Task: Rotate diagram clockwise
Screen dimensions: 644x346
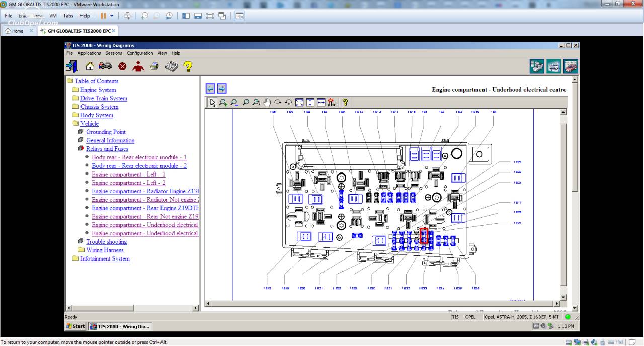Action: 278,102
